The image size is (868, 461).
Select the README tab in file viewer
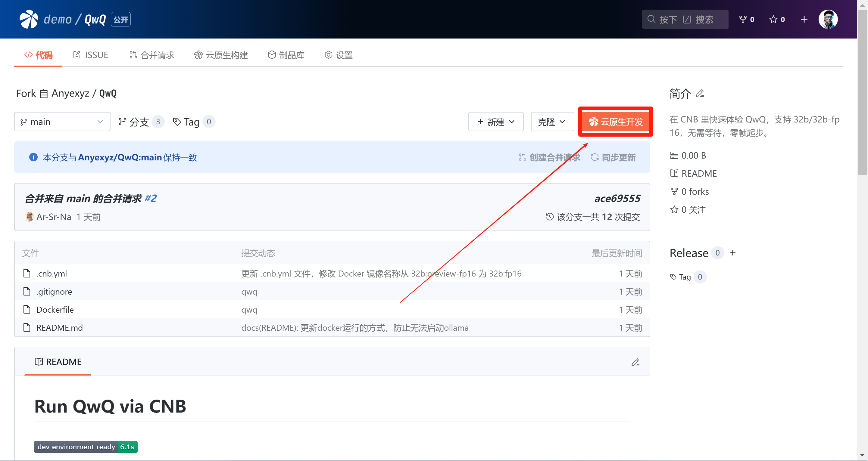pyautogui.click(x=58, y=362)
